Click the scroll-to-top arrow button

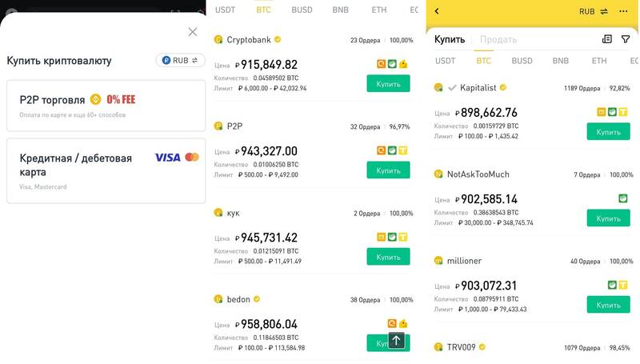click(x=396, y=340)
